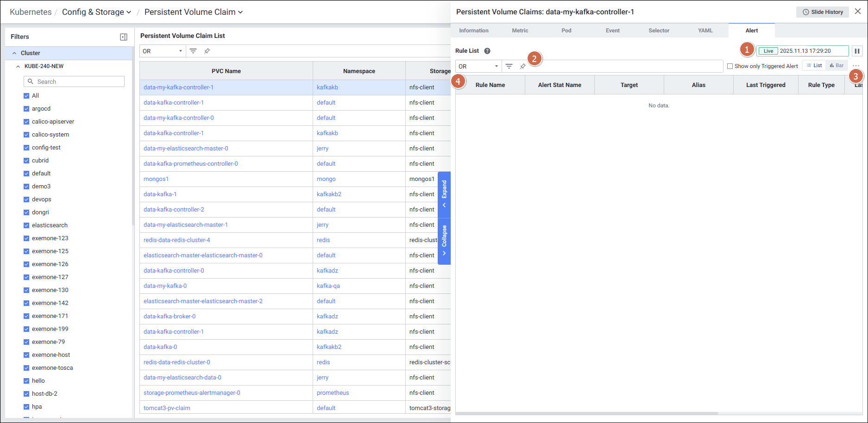
Task: Collapse the Filters panel using its icon
Action: pos(124,37)
